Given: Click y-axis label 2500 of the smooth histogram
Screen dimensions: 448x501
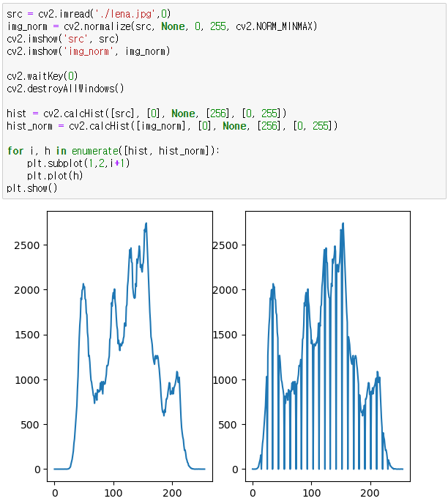Looking at the screenshot, I should click(x=27, y=245).
